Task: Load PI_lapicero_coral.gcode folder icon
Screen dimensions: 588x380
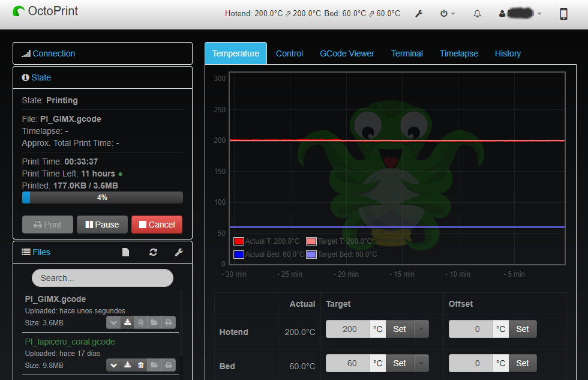Action: coord(154,365)
